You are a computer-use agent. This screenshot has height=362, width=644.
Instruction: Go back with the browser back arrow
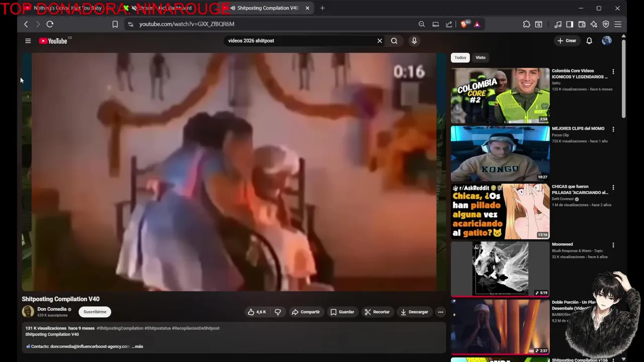click(26, 24)
